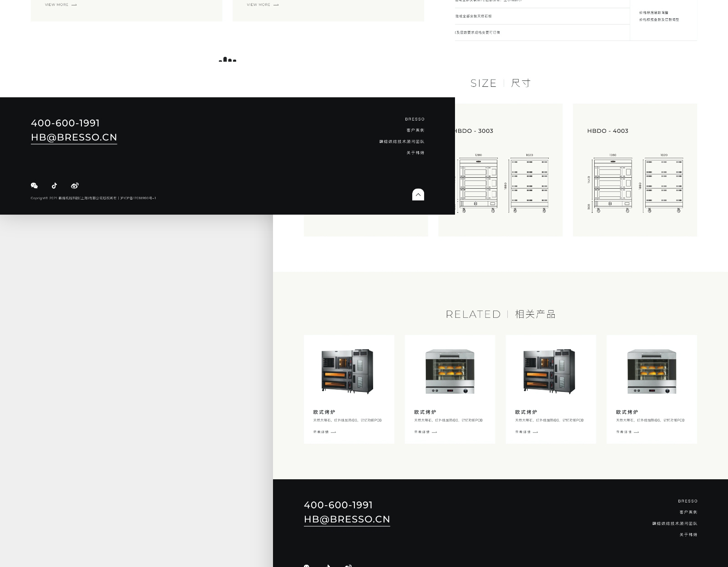Open the HB@BRESSO.CN email link in the upper footer
Image resolution: width=728 pixels, height=567 pixels.
(x=74, y=137)
